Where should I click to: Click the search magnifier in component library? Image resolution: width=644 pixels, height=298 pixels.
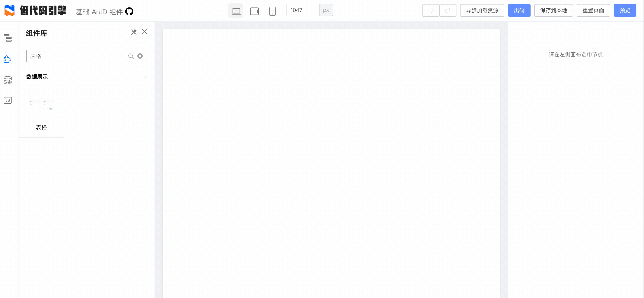pyautogui.click(x=131, y=56)
